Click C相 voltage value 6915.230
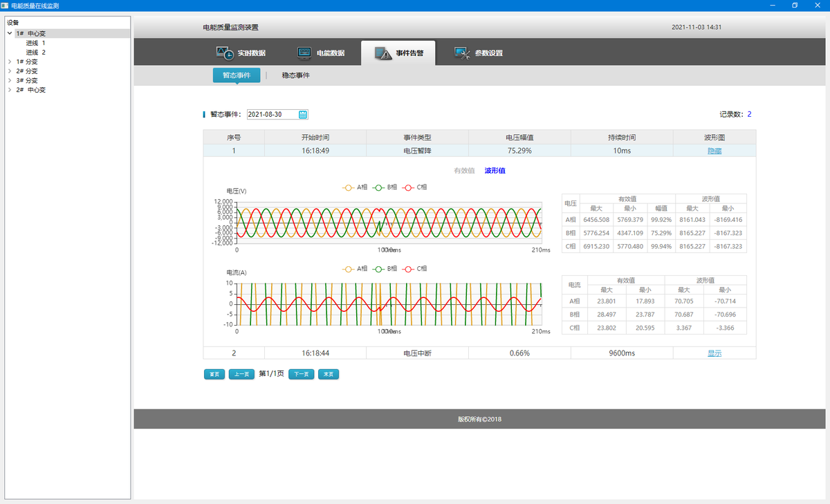 coord(596,246)
